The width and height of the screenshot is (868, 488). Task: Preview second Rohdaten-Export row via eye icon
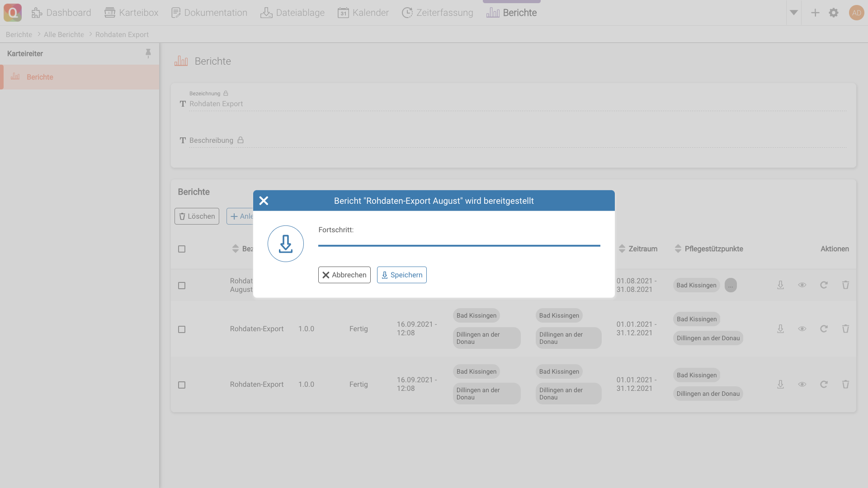point(802,329)
